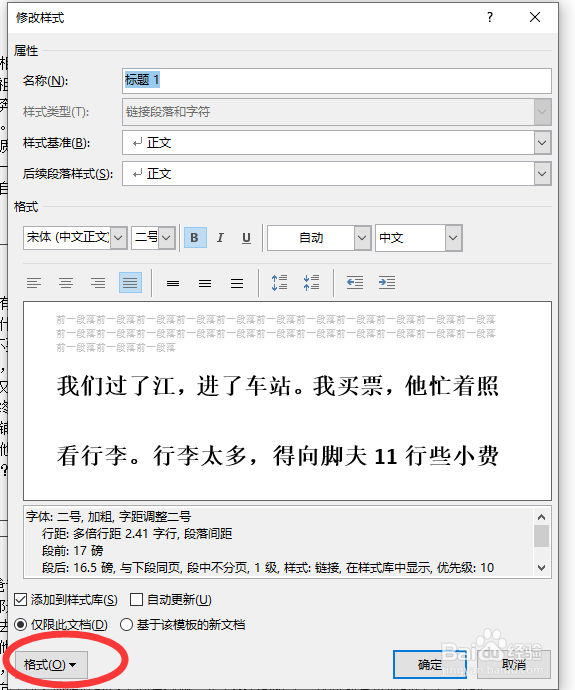Select 基于该模板的新文档 radio option
This screenshot has width=575, height=690.
pyautogui.click(x=126, y=625)
